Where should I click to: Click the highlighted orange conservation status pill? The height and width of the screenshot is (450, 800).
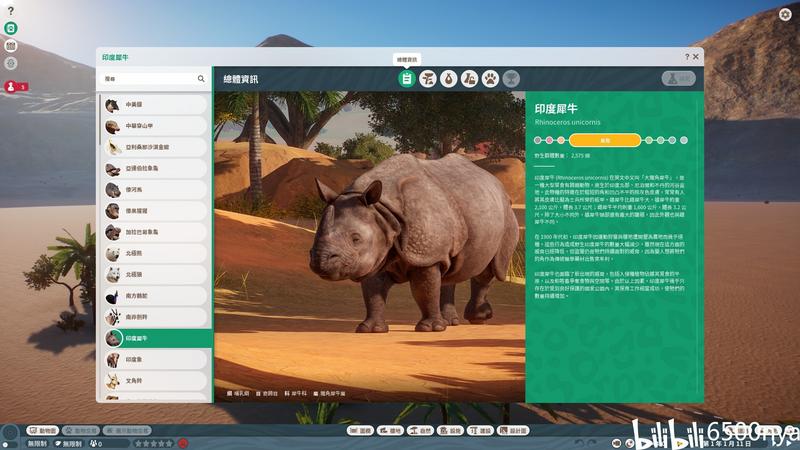[605, 140]
